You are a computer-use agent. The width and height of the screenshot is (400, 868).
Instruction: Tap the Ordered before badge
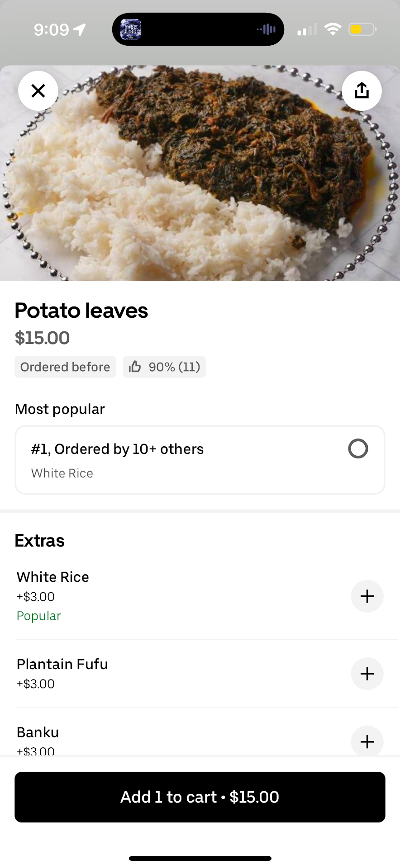65,367
